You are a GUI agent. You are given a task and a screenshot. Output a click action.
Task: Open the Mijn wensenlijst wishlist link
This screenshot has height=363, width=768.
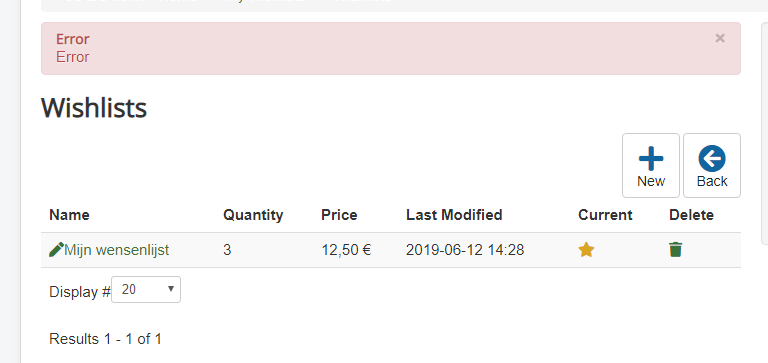(x=117, y=250)
